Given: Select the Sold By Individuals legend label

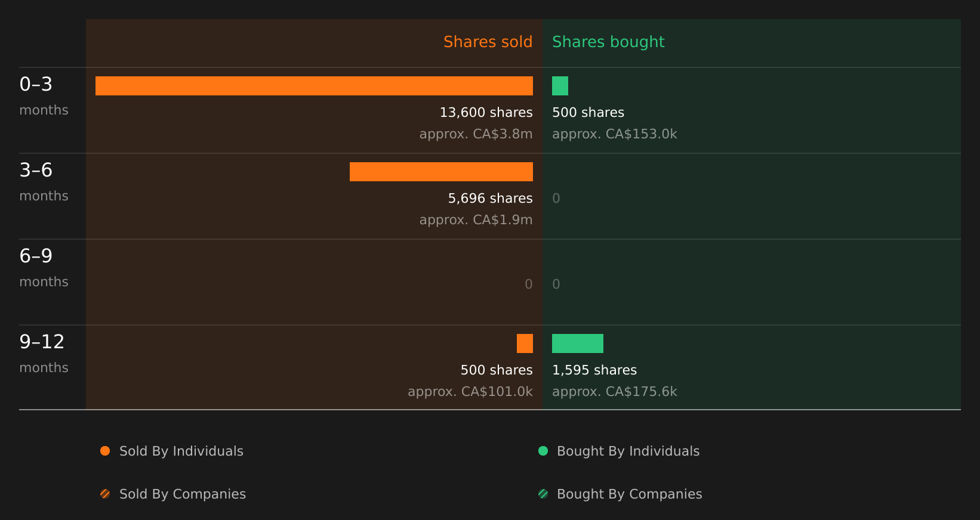Looking at the screenshot, I should (181, 451).
